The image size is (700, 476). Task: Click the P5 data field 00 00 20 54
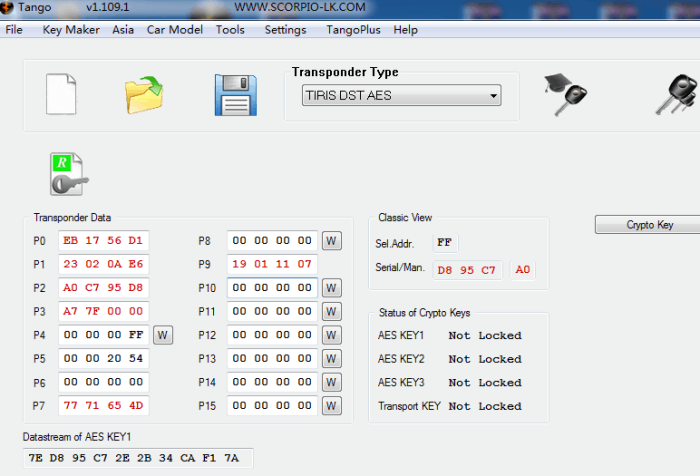coord(104,359)
